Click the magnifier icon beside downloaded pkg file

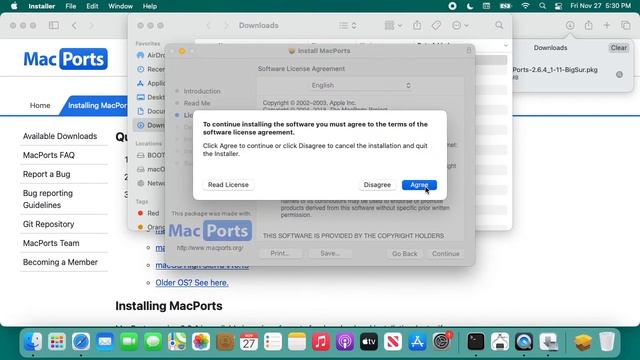[619, 74]
